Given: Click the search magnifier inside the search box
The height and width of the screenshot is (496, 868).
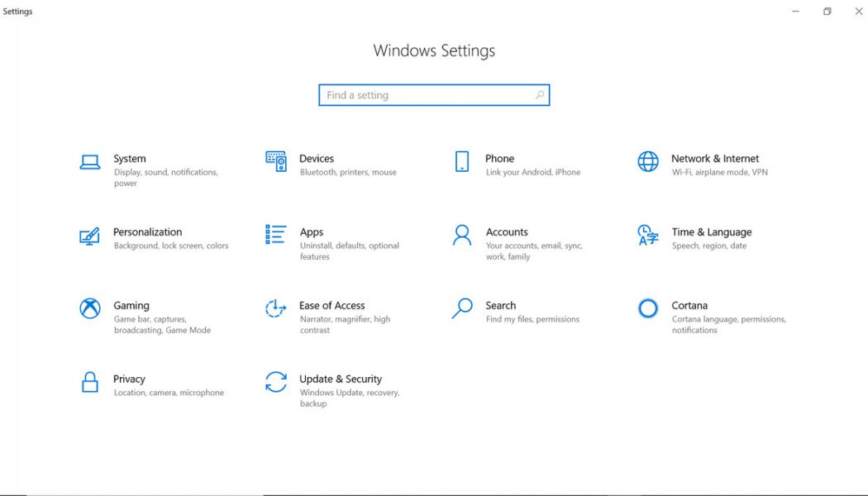Looking at the screenshot, I should pyautogui.click(x=539, y=94).
